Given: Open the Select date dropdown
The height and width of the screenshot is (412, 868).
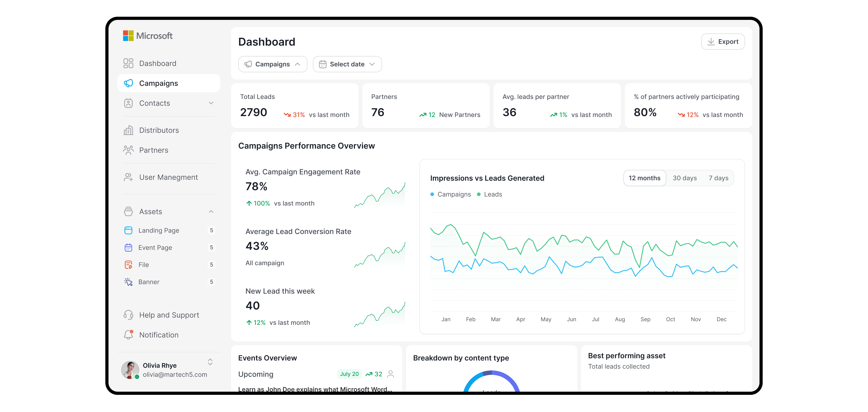Looking at the screenshot, I should [x=347, y=64].
